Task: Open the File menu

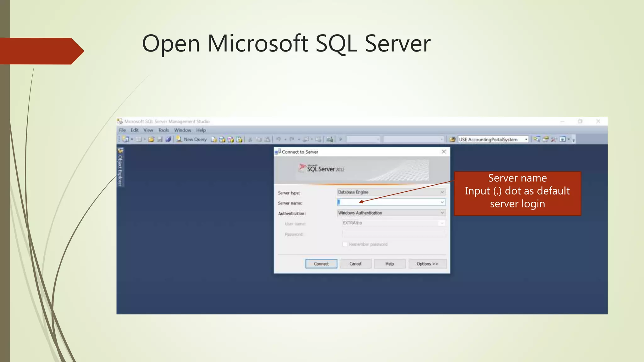Action: click(x=122, y=130)
